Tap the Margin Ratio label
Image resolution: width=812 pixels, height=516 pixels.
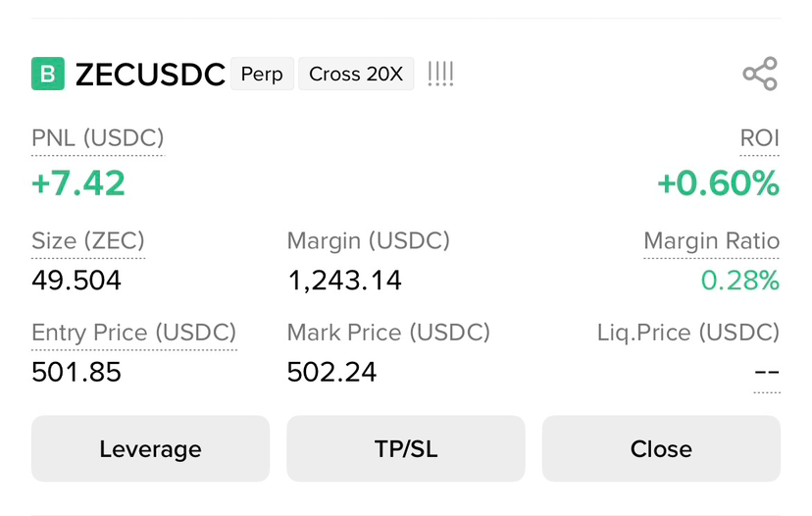click(x=712, y=241)
